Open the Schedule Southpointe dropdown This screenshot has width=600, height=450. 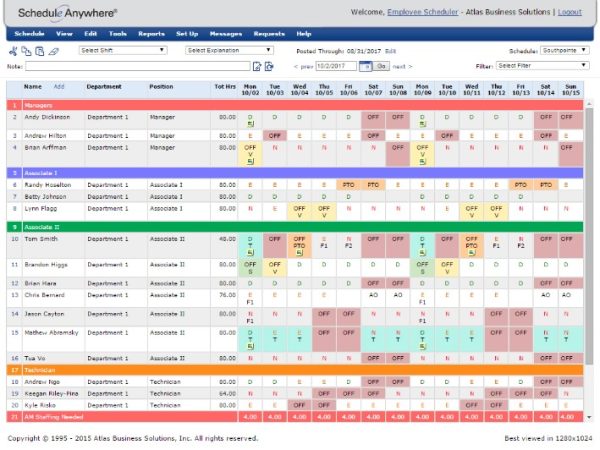click(x=568, y=49)
